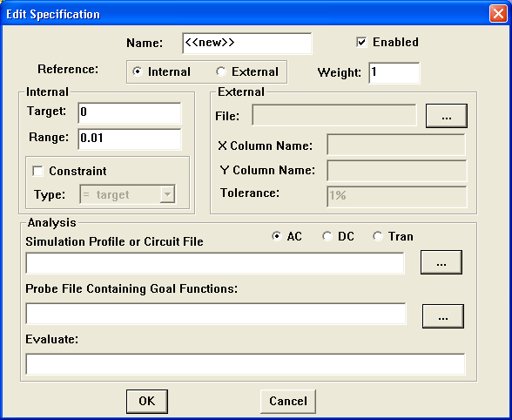
Task: Click the Range value field
Action: [130, 139]
